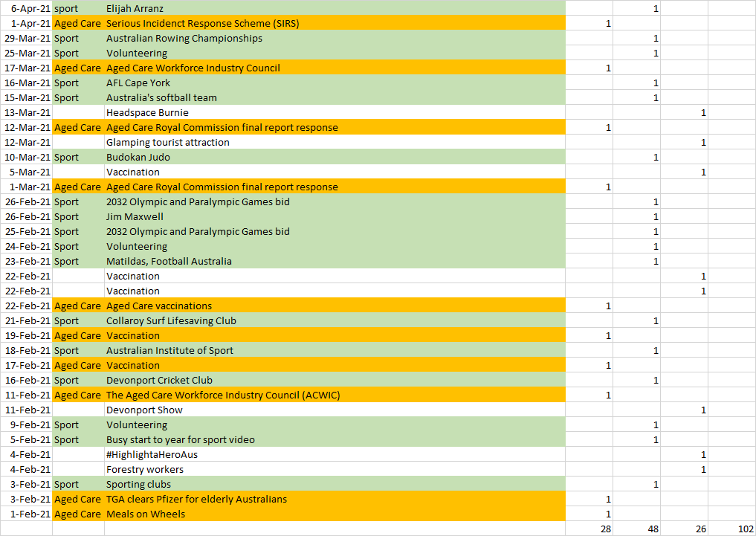This screenshot has width=756, height=536.
Task: Click the date cell 24-Feb-21
Action: [x=26, y=246]
